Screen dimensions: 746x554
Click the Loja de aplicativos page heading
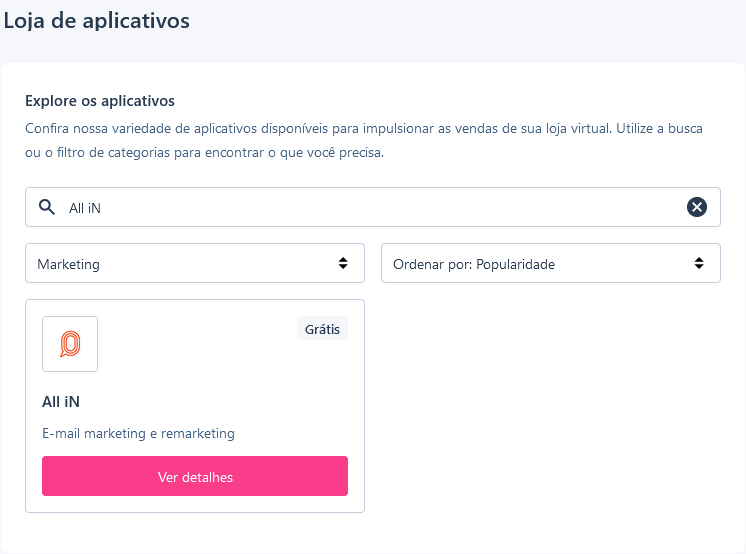[x=97, y=21]
